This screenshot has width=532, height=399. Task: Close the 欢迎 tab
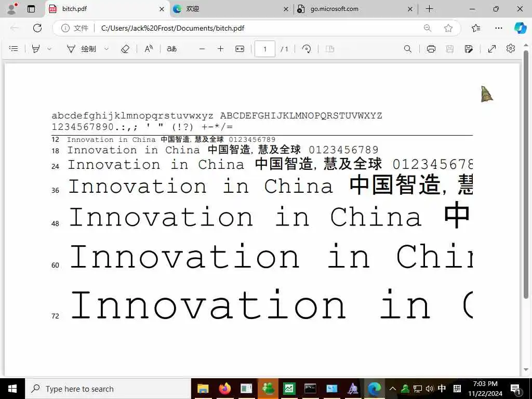(x=286, y=9)
